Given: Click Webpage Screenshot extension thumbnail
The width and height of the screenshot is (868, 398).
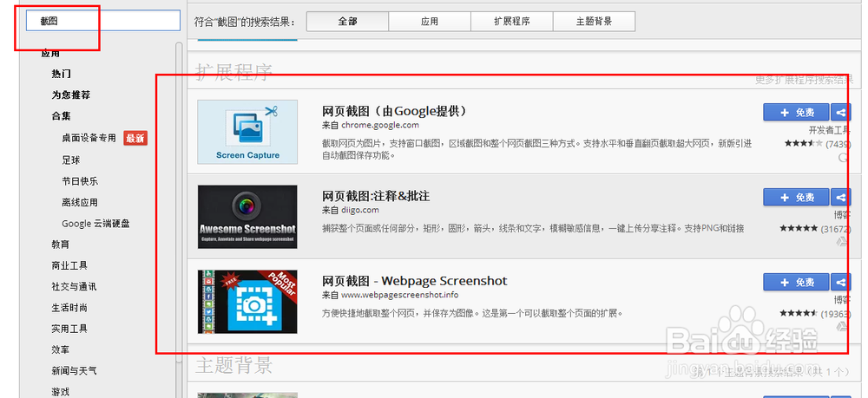Looking at the screenshot, I should (x=247, y=302).
